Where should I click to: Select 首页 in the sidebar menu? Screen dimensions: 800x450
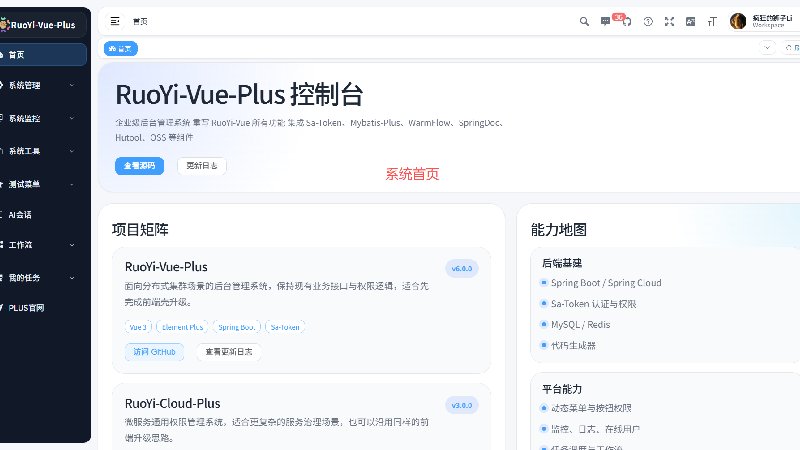point(43,55)
